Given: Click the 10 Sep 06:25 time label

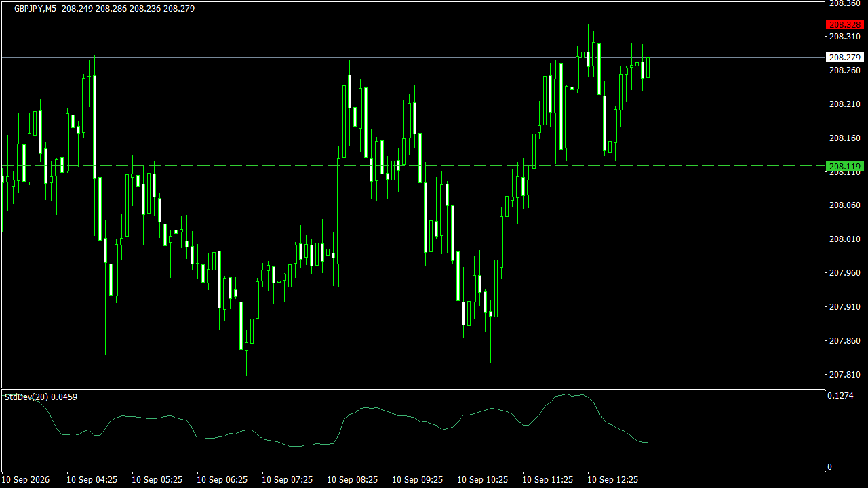Looking at the screenshot, I should point(222,480).
